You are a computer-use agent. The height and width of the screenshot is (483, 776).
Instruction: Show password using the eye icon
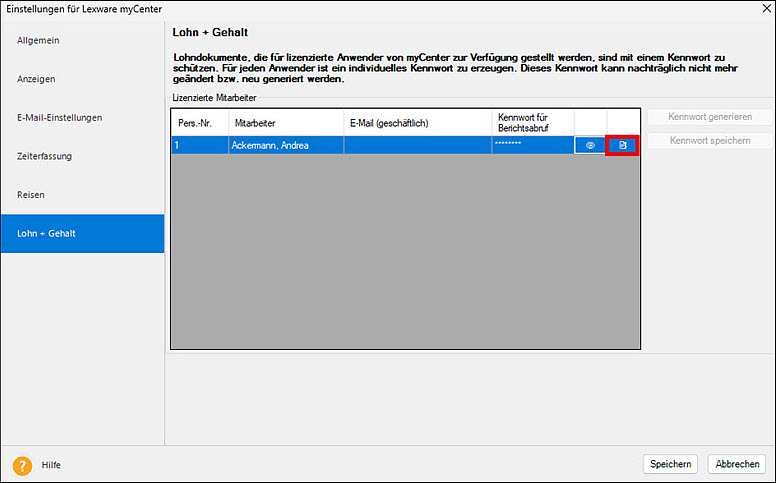tap(590, 146)
